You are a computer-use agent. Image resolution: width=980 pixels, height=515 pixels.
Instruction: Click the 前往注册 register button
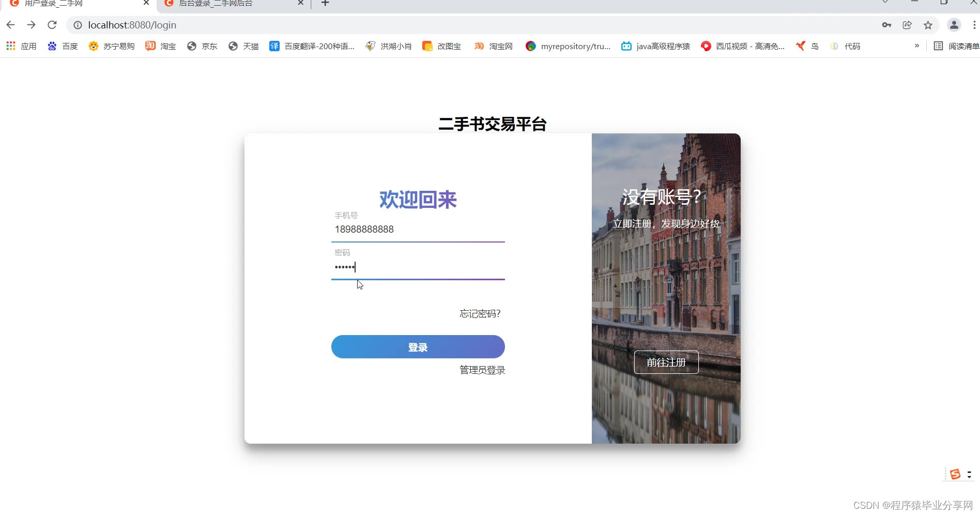pyautogui.click(x=666, y=362)
